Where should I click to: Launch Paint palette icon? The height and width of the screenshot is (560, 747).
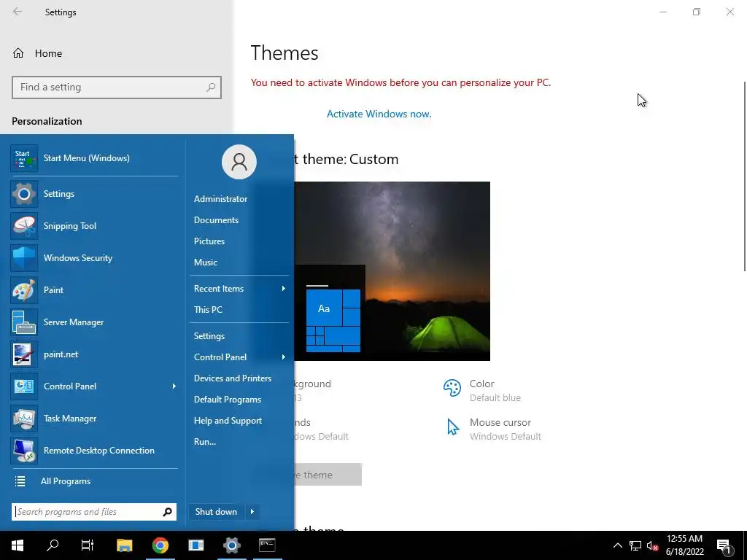click(24, 290)
